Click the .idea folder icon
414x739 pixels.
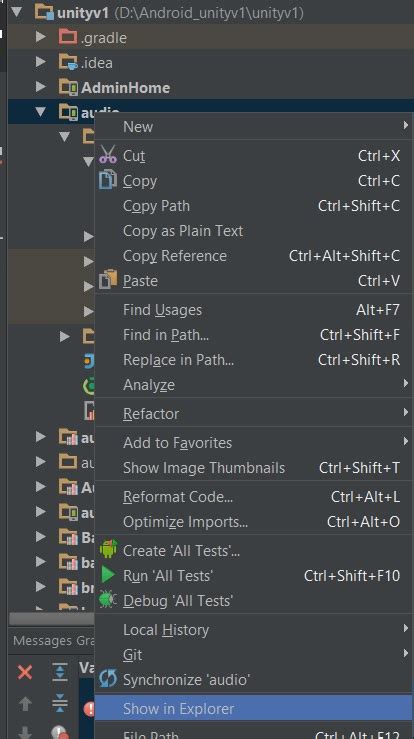tap(68, 62)
